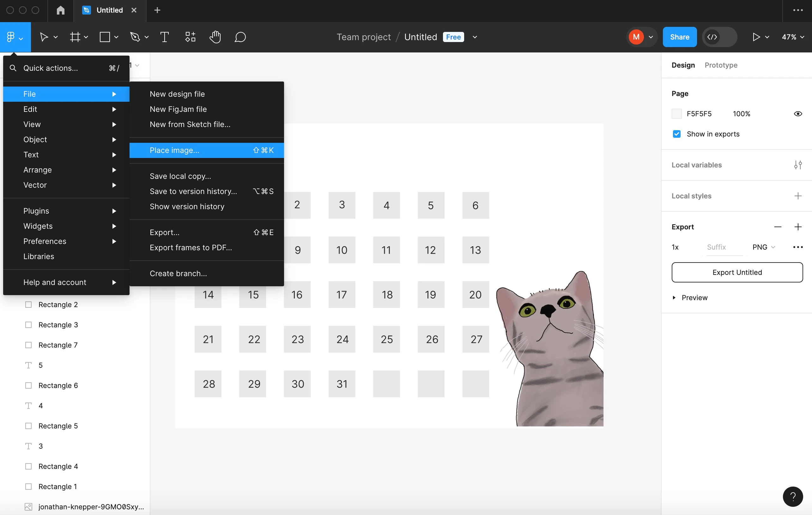Click the Share button
The height and width of the screenshot is (515, 812).
680,37
